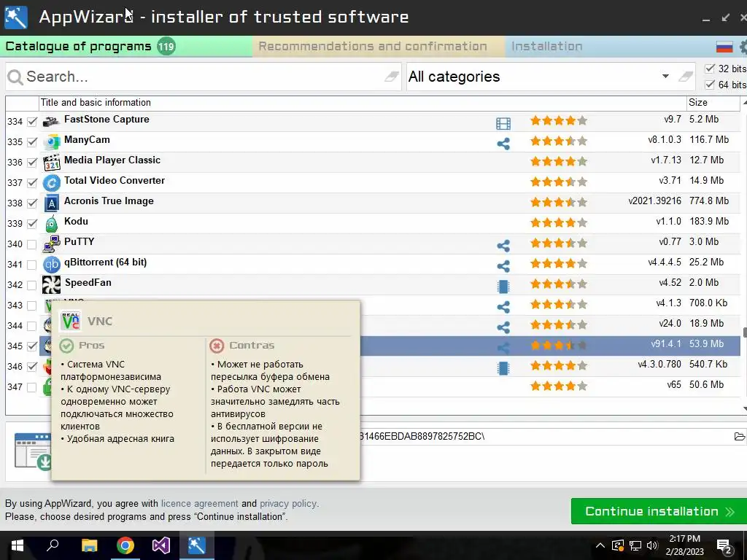This screenshot has height=560, width=747.
Task: Open Visual Studio from the taskbar
Action: [161, 545]
